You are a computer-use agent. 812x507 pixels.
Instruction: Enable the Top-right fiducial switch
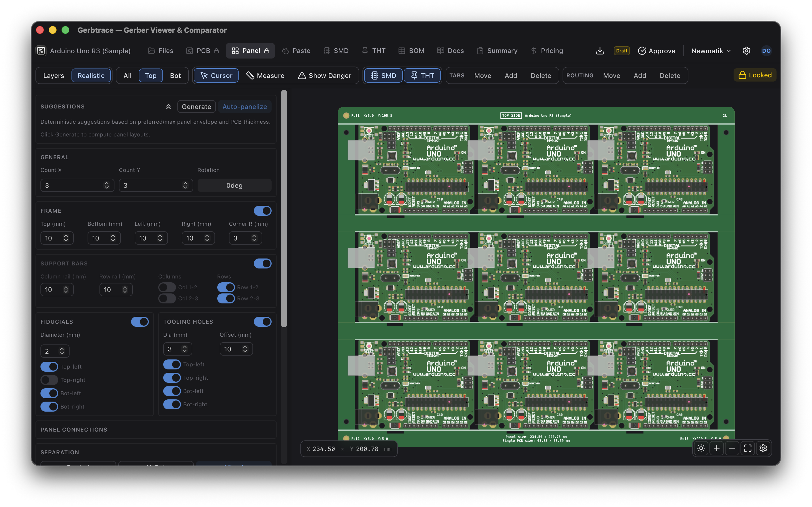[x=49, y=380]
